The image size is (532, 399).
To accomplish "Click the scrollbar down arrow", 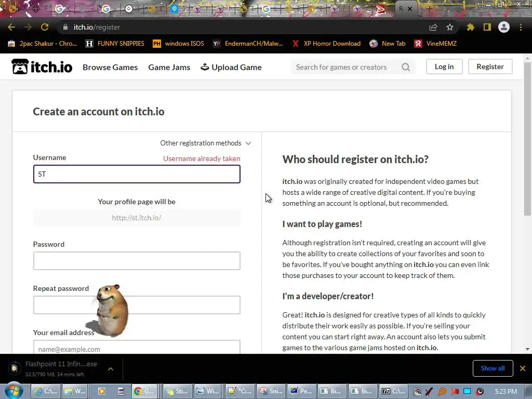I will pyautogui.click(x=527, y=349).
